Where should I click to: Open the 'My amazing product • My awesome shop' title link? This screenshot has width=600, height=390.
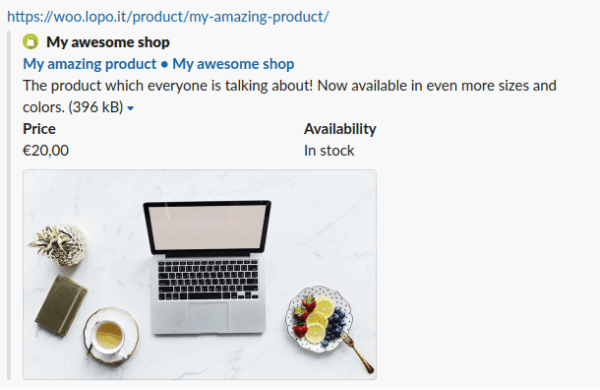tap(158, 64)
